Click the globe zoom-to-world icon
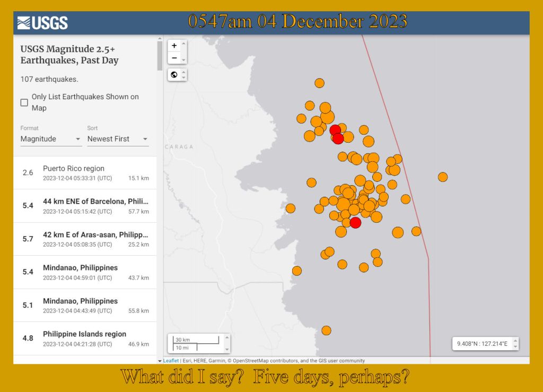543x392 pixels. point(174,75)
